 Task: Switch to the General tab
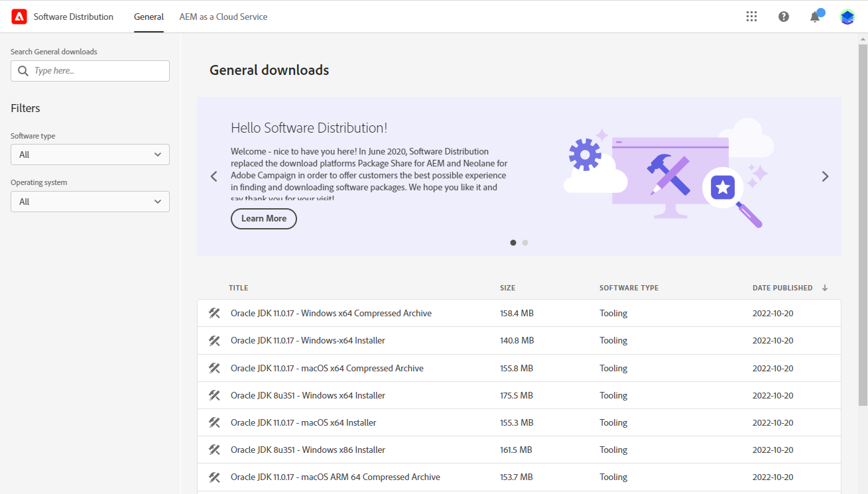coord(149,17)
